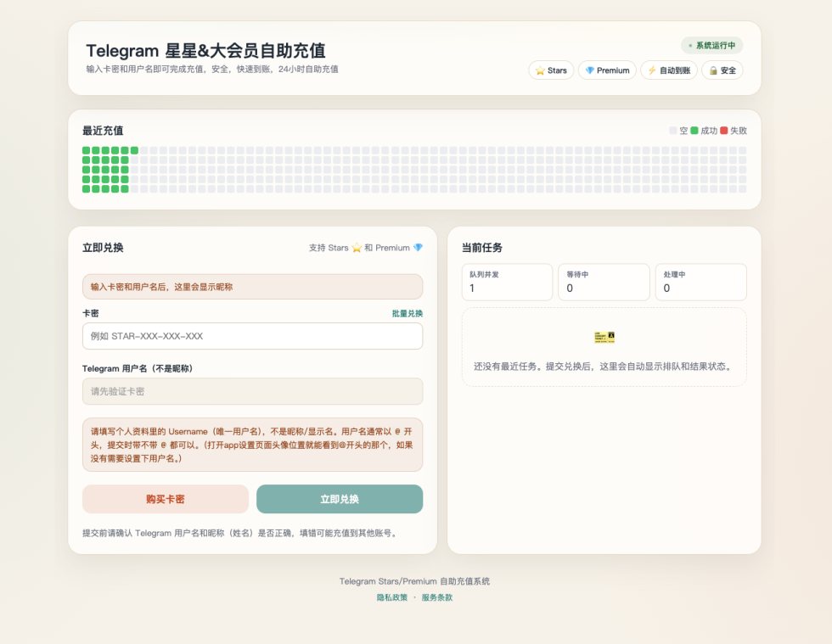Click the 最近充值 heading
The image size is (832, 644).
click(103, 131)
